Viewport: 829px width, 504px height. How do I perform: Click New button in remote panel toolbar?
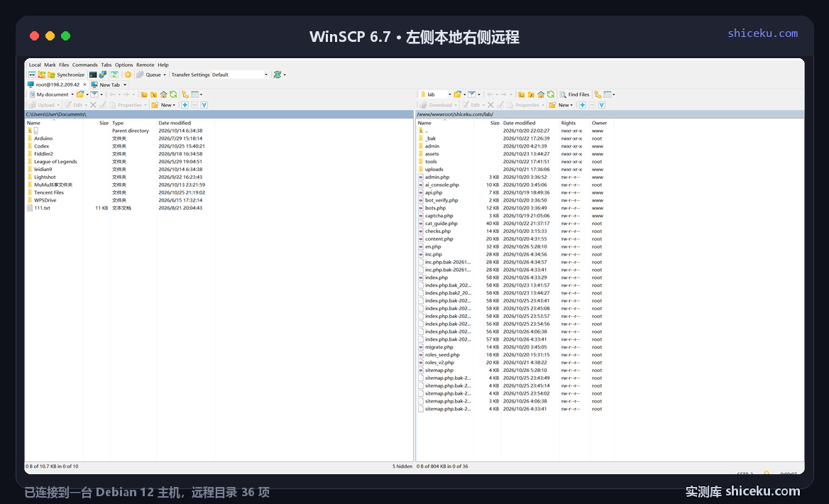[561, 105]
